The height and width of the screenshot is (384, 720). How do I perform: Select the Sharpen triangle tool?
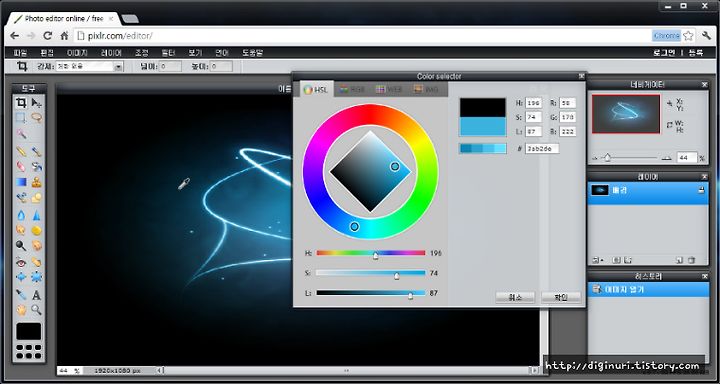[x=37, y=215]
